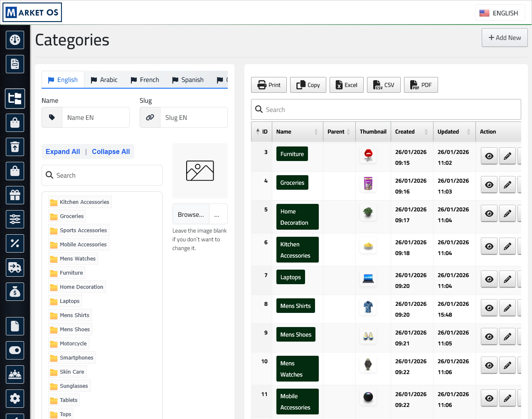This screenshot has width=532, height=419.
Task: Click the toggle switch icon in sidebar
Action: [x=15, y=350]
